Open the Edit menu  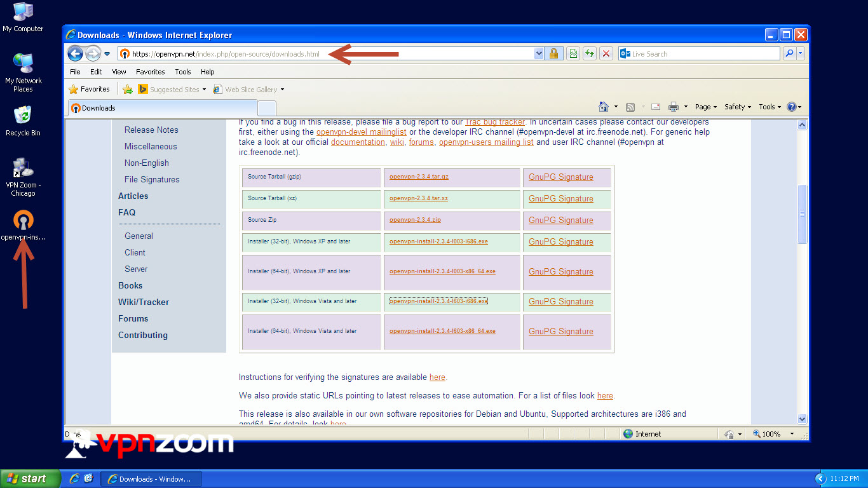click(96, 72)
